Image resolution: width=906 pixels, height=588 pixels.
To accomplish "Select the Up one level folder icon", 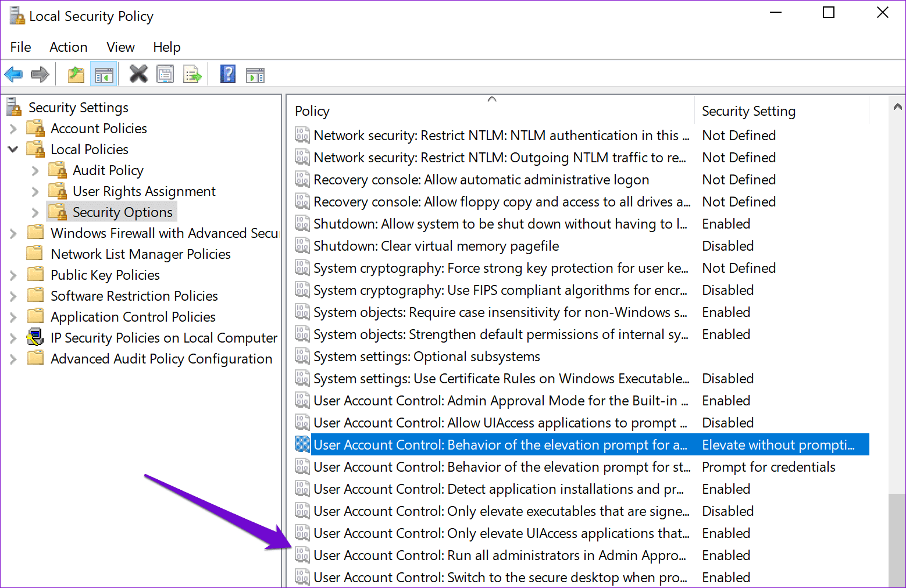I will point(76,74).
